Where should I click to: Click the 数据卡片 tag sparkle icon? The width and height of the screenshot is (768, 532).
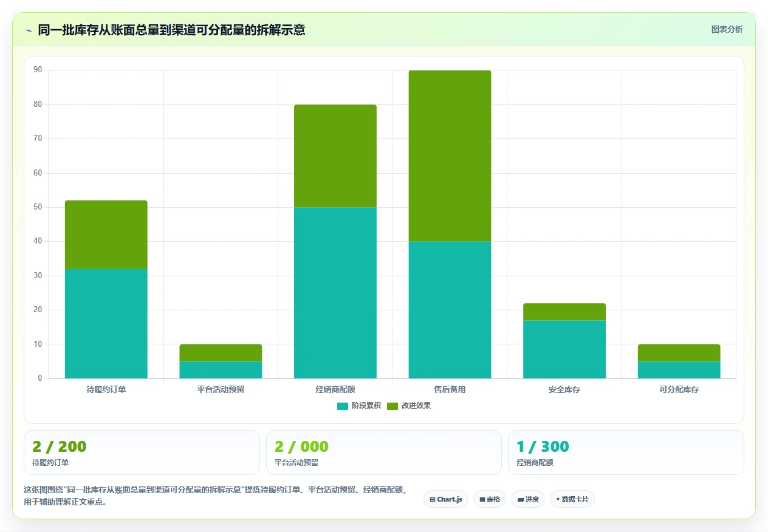(558, 499)
